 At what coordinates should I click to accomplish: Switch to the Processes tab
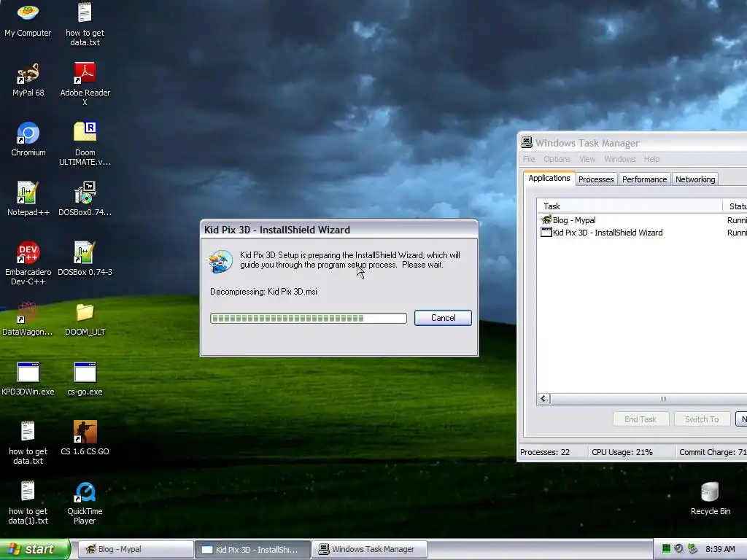click(x=596, y=179)
